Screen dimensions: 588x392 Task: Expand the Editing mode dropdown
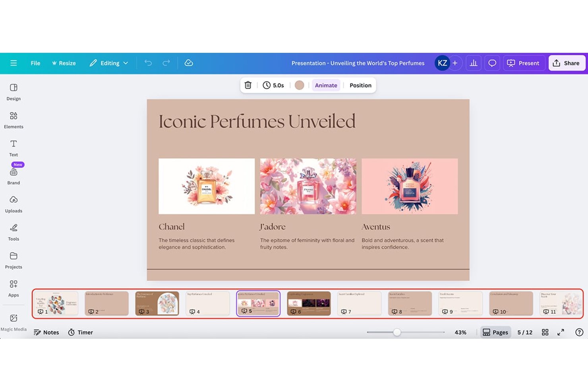point(109,63)
